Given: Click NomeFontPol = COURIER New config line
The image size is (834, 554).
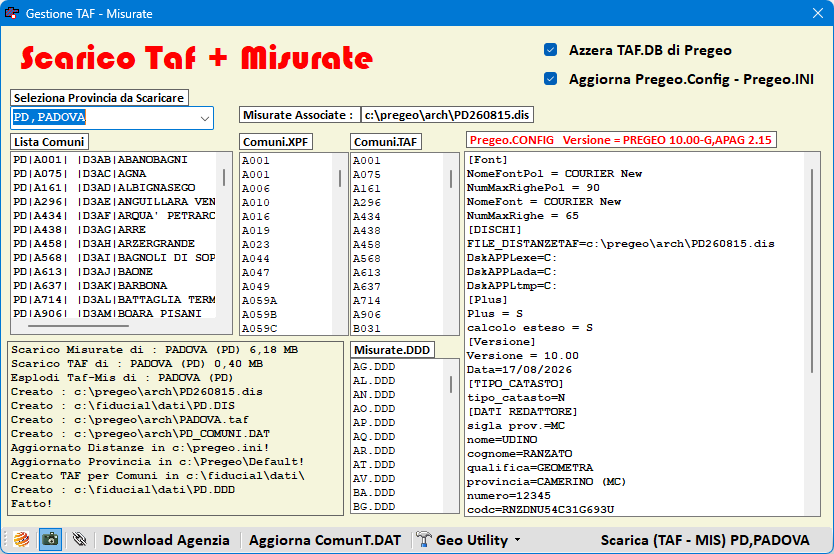Looking at the screenshot, I should coord(555,174).
